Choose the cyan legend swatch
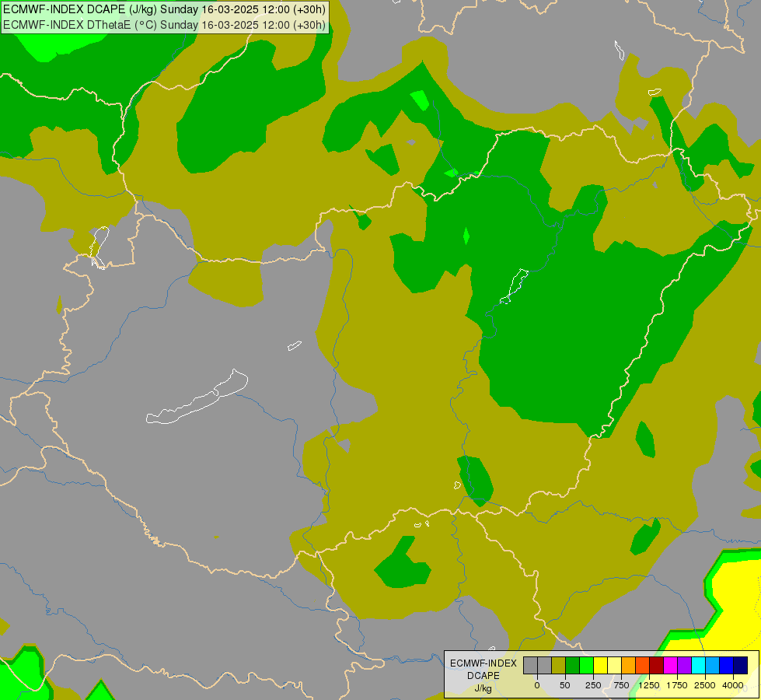 click(x=698, y=665)
